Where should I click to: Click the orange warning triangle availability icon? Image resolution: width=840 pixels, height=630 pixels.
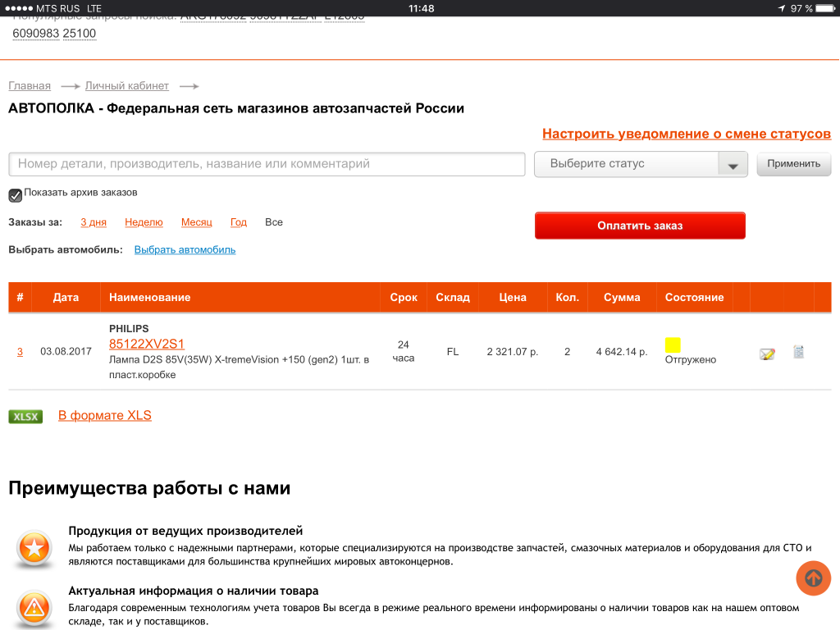pos(34,607)
